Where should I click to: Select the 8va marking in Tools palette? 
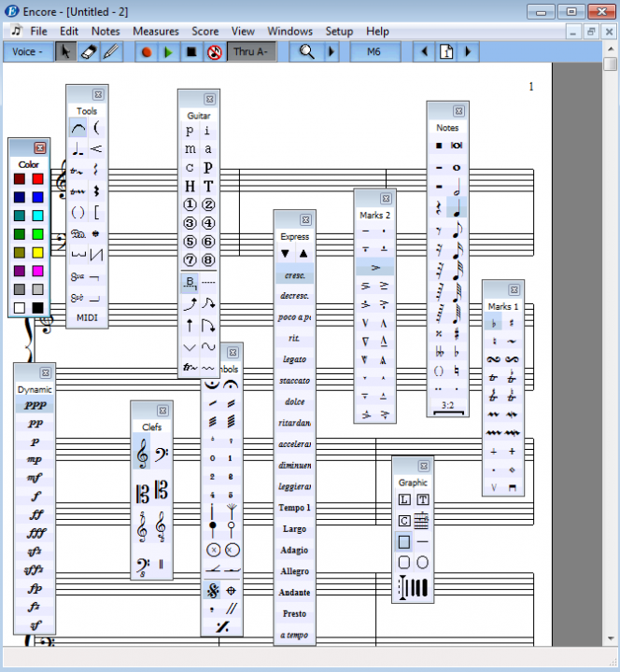click(x=77, y=277)
